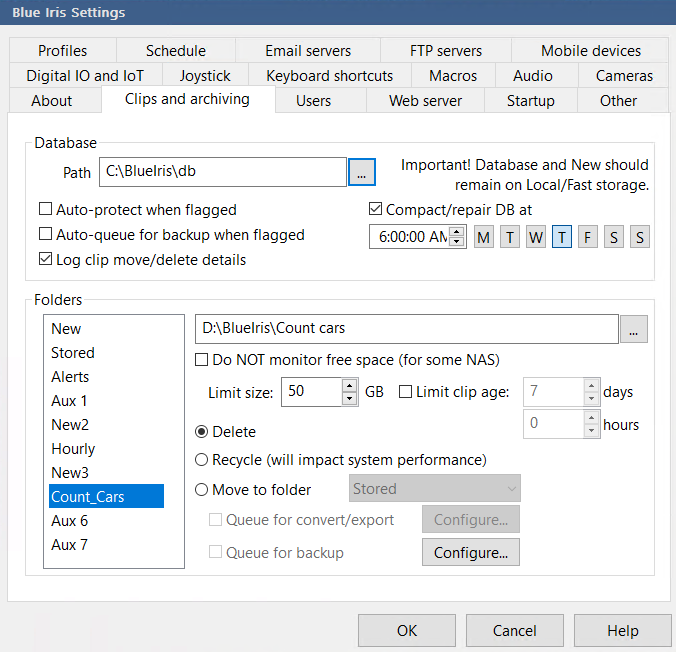Click Configure next to Queue for backup

(x=471, y=552)
